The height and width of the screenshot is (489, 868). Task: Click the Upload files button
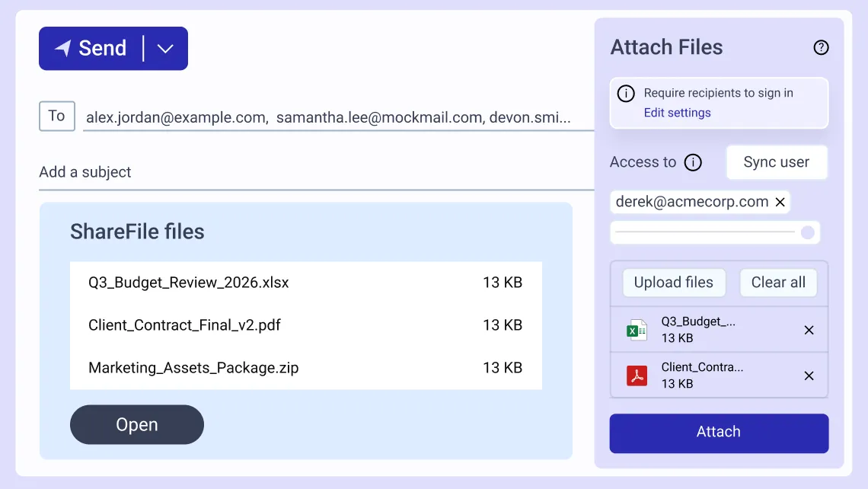pyautogui.click(x=674, y=283)
